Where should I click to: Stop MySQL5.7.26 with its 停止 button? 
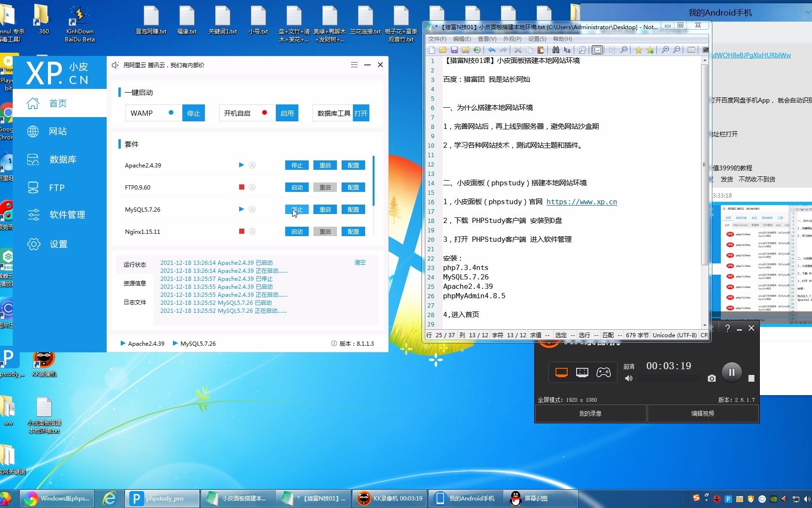click(297, 209)
